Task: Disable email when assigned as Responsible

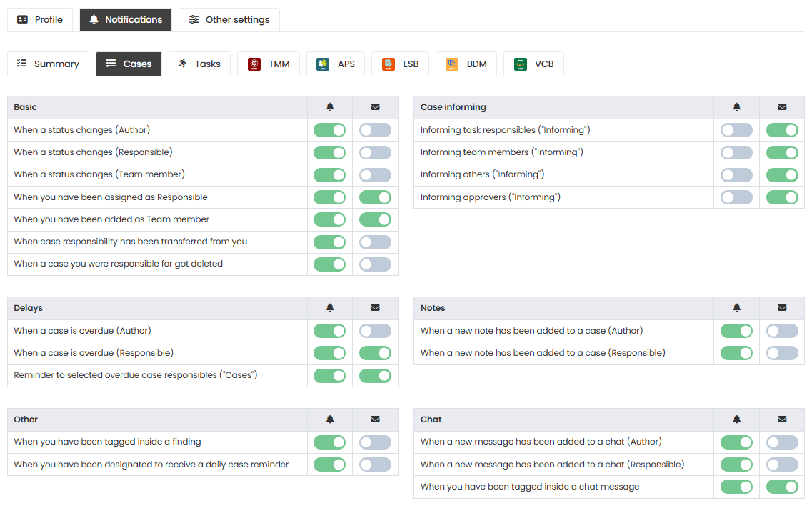Action: tap(375, 197)
